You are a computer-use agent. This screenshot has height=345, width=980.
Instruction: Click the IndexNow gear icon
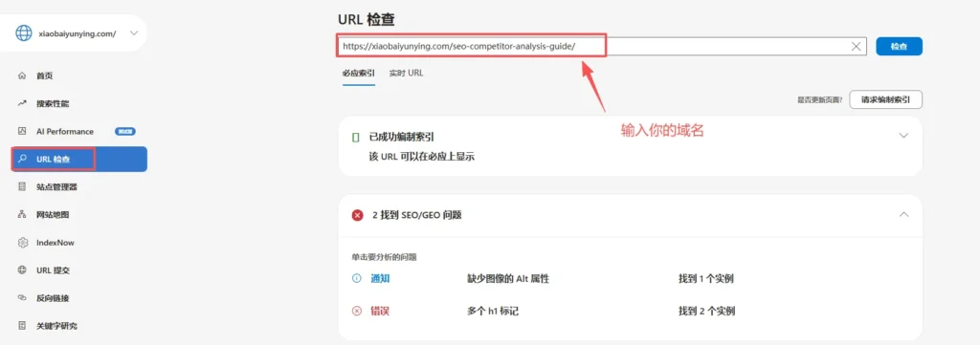pyautogui.click(x=23, y=243)
